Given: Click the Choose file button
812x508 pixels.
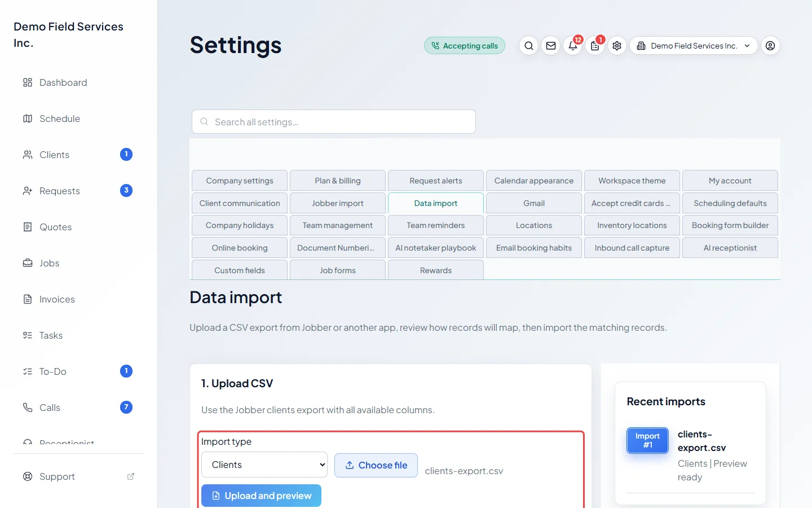Looking at the screenshot, I should tap(376, 465).
